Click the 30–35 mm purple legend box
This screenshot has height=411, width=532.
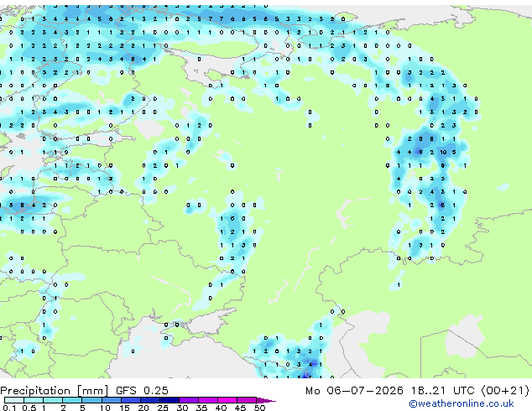pyautogui.click(x=189, y=400)
